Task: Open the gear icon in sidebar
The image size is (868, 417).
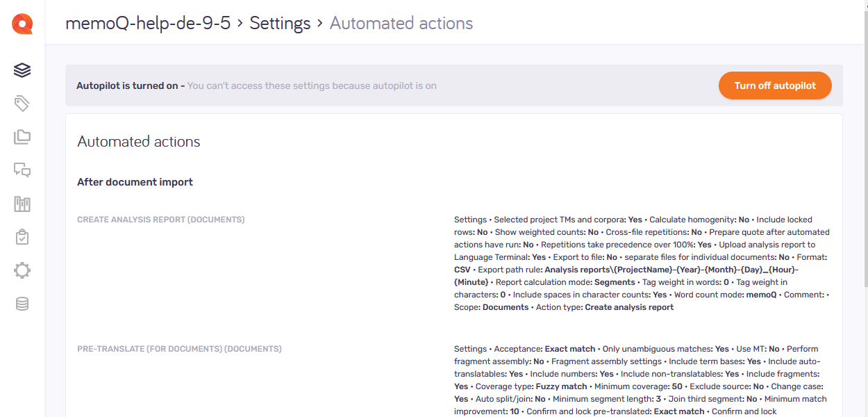Action: [22, 270]
